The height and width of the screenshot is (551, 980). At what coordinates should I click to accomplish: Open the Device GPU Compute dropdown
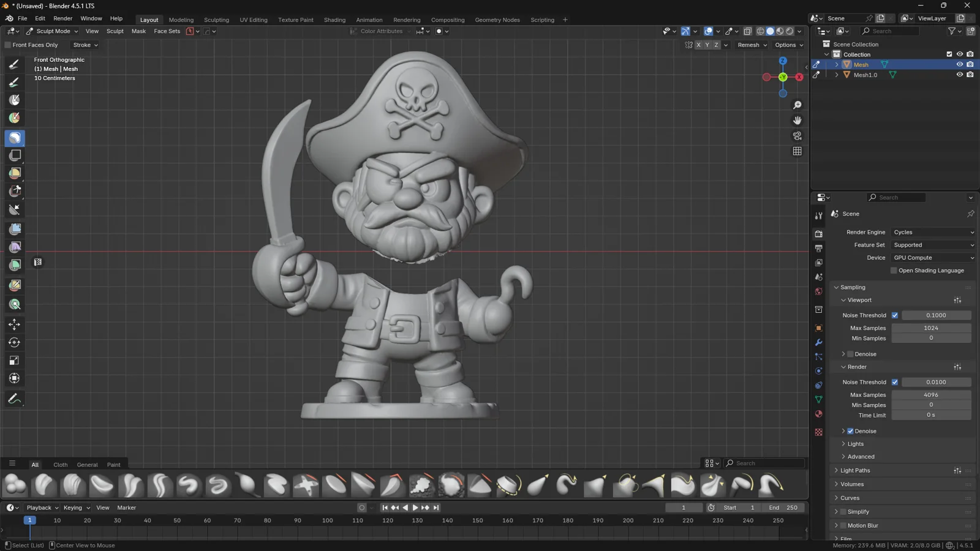[x=933, y=258]
